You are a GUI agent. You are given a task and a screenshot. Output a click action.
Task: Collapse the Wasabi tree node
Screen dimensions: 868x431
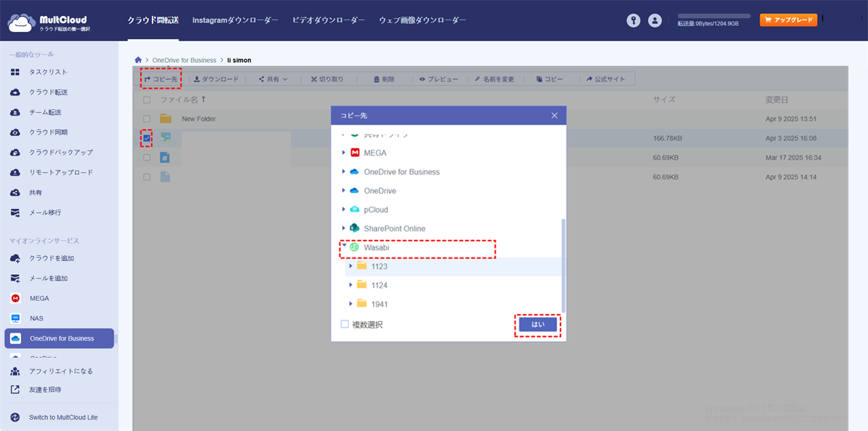tap(344, 247)
